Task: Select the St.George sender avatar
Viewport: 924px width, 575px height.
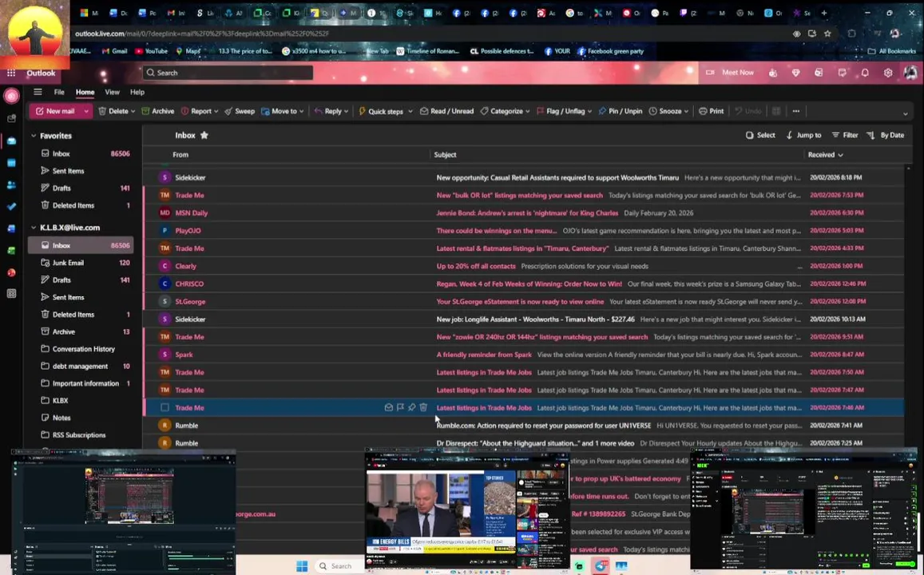Action: click(x=165, y=301)
